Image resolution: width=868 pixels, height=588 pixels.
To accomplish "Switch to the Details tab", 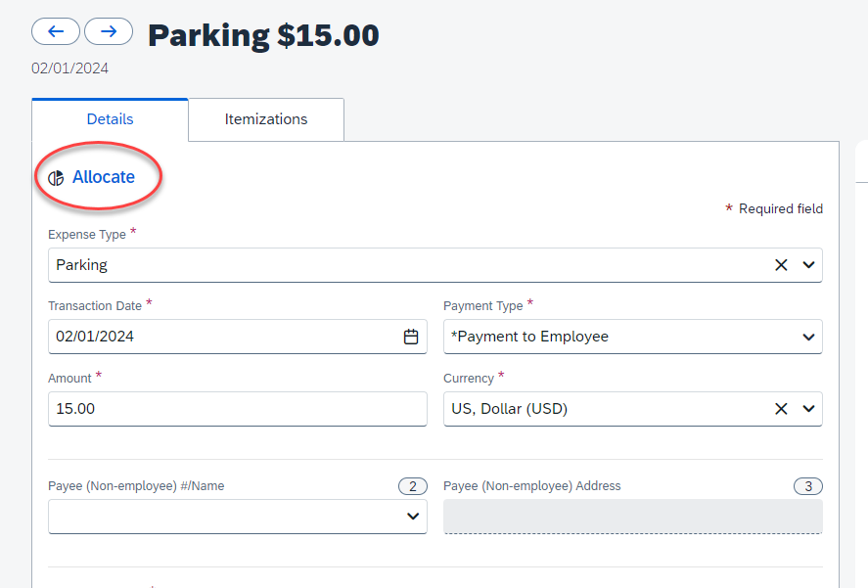I will point(110,119).
